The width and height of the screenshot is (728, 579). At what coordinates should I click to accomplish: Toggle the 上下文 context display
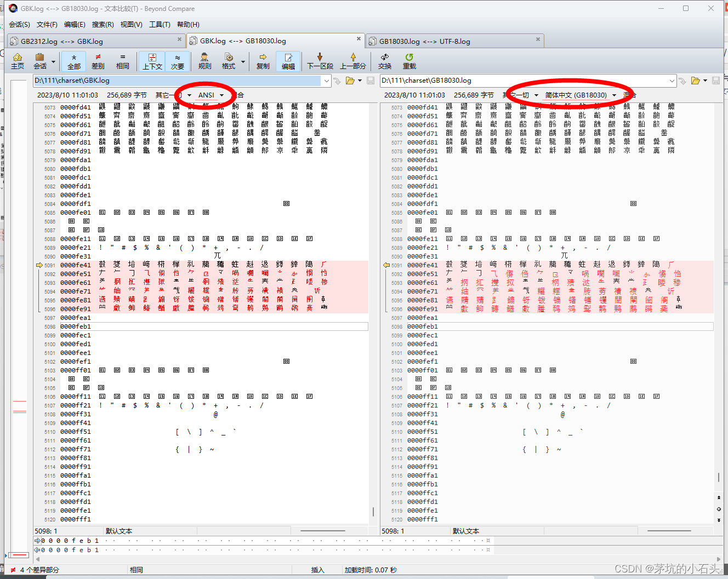152,61
